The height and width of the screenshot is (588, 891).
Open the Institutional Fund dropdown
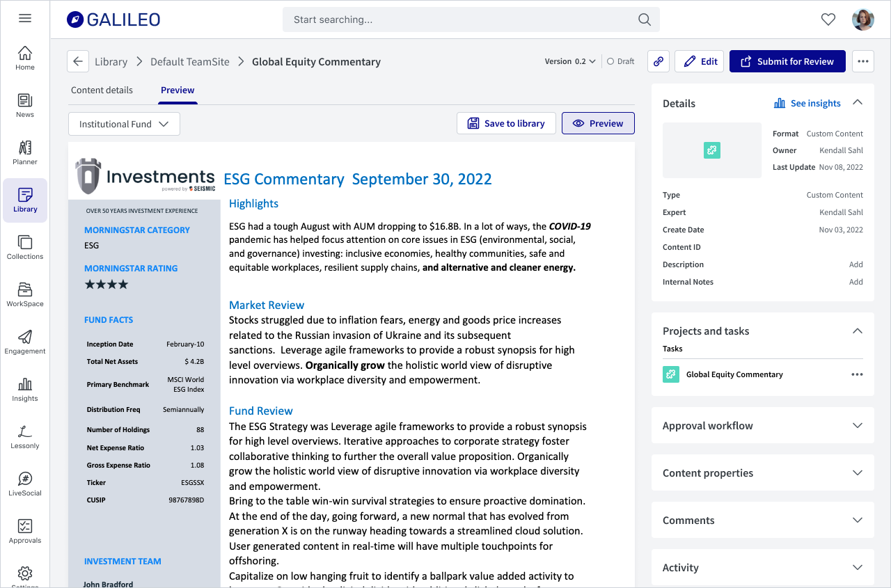(124, 124)
